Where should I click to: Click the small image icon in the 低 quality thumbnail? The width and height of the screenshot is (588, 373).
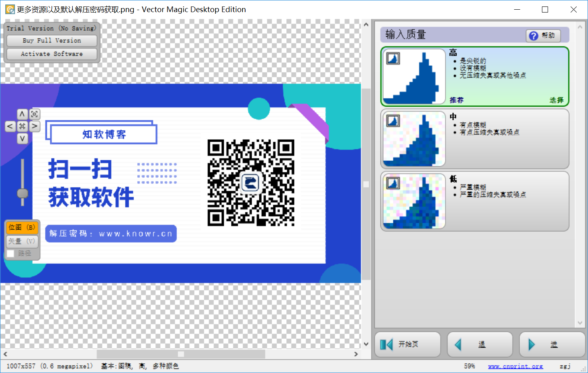393,183
